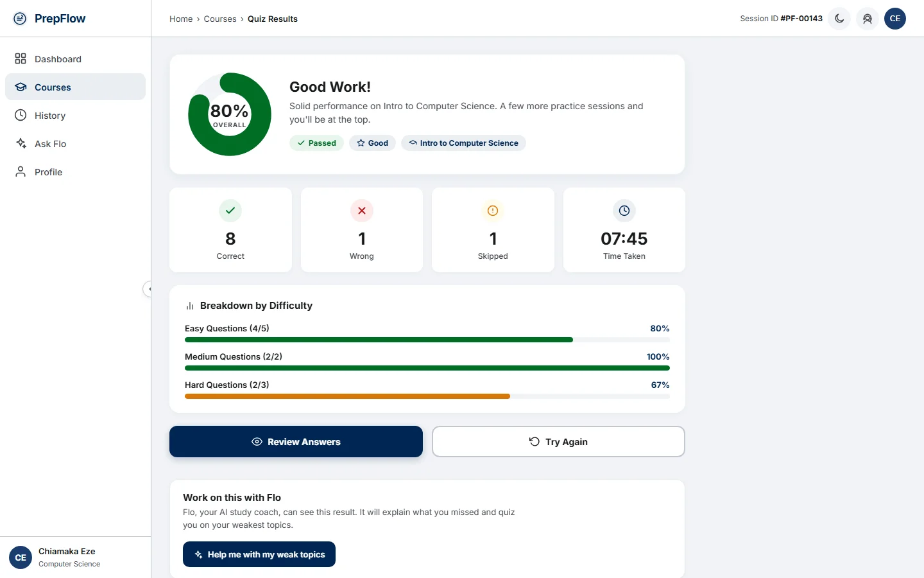
Task: Click the Passed badge
Action: click(x=317, y=143)
